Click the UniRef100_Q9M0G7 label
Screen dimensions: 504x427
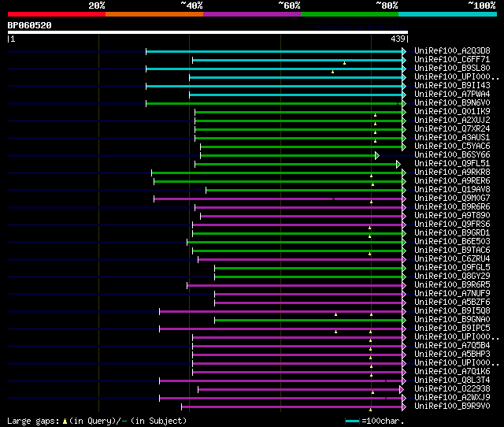(x=452, y=199)
